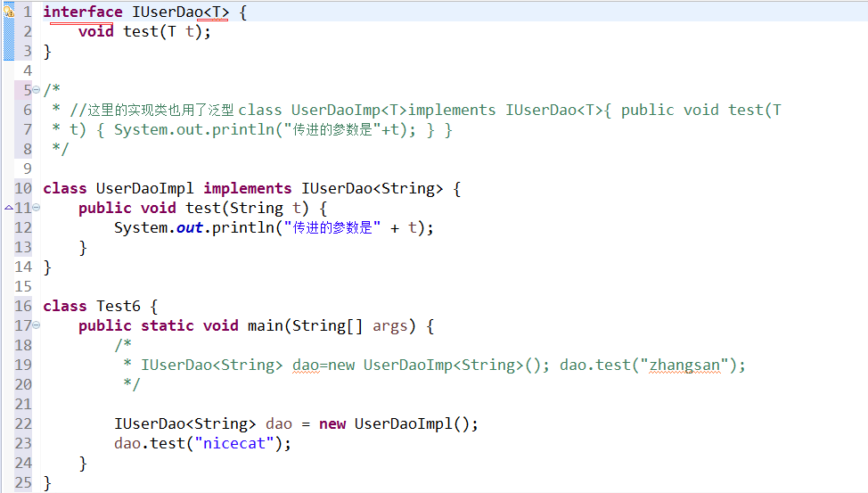Screen dimensions: 868x493
Task: Click line number 22 in the gutter
Action: click(23, 423)
